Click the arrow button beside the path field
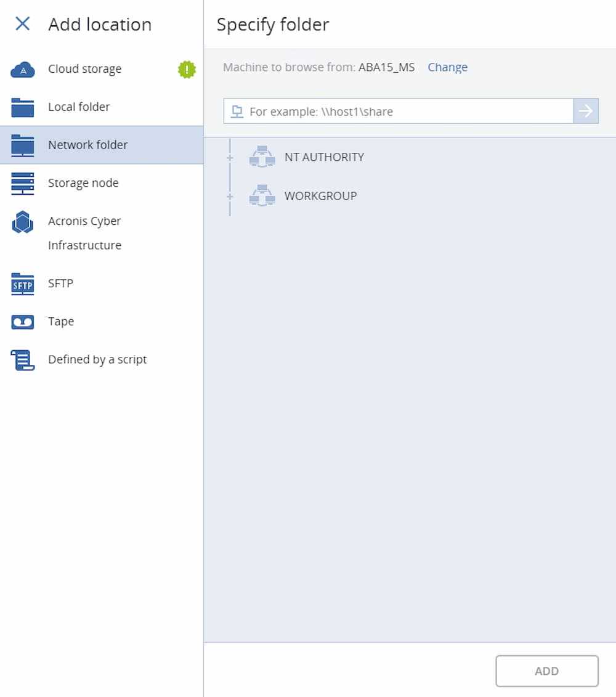 pos(586,112)
